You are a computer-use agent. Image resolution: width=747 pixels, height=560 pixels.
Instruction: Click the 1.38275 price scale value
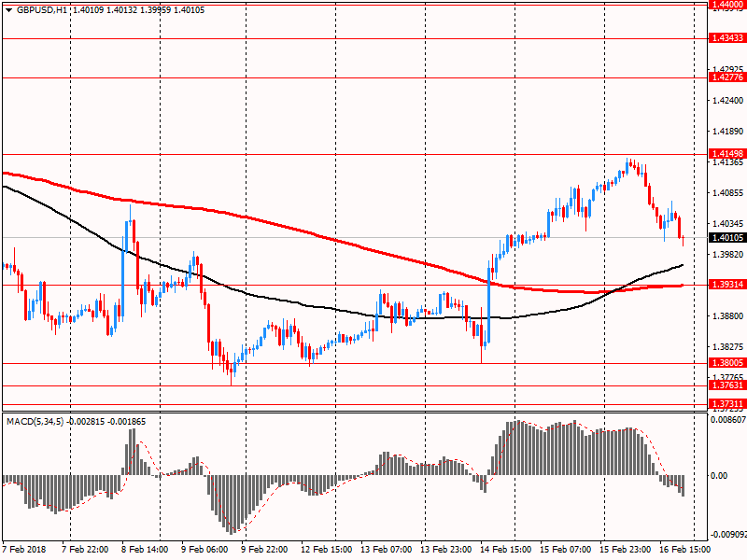point(727,347)
